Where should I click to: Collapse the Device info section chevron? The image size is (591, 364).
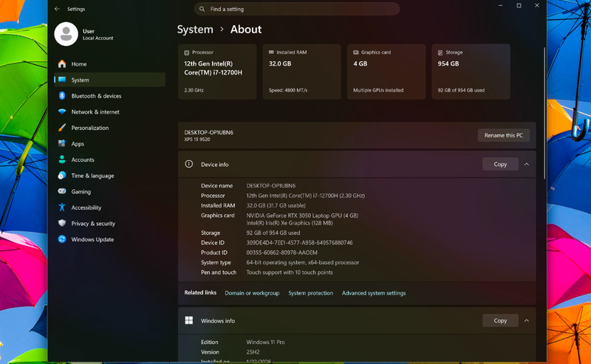[x=527, y=165]
